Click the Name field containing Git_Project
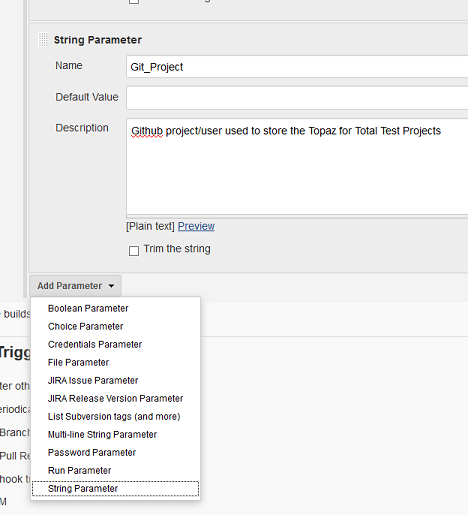 297,67
